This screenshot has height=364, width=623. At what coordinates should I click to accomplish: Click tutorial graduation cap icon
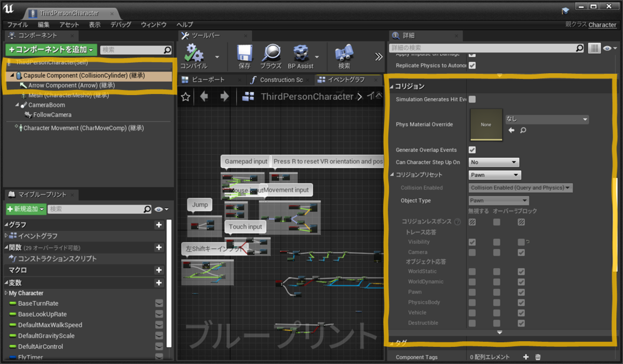point(565,11)
